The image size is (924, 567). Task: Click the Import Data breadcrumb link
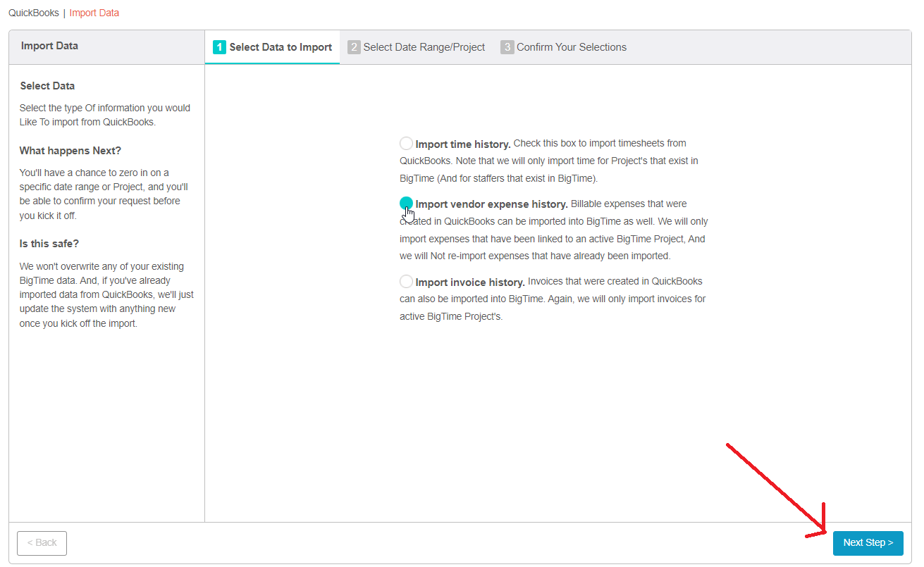pyautogui.click(x=94, y=13)
